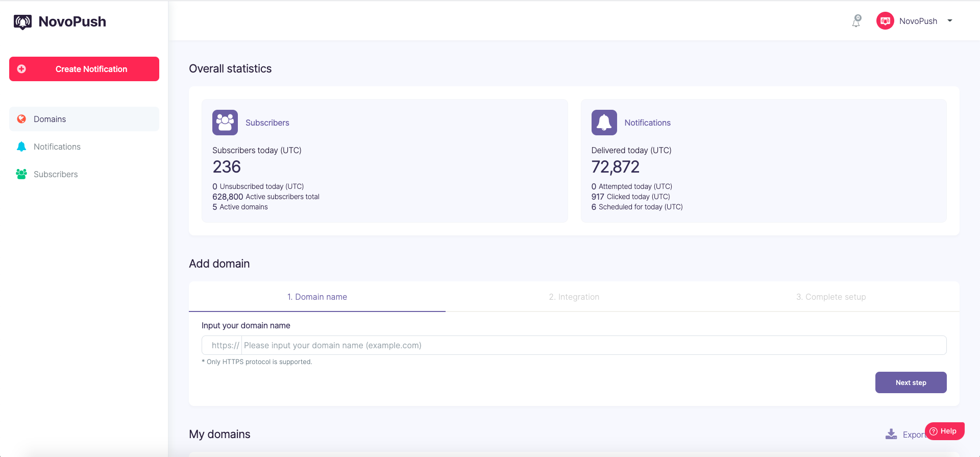Click '5 Active domains' text

tap(240, 207)
